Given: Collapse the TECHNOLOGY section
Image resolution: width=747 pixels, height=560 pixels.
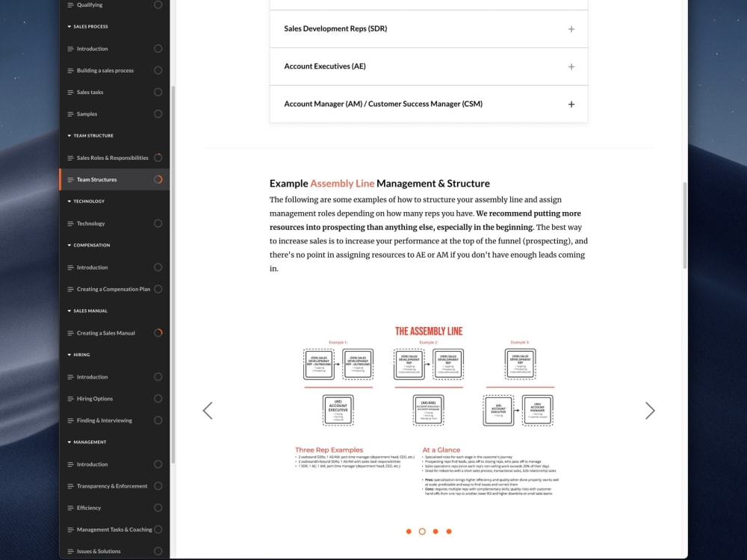Looking at the screenshot, I should pos(69,202).
